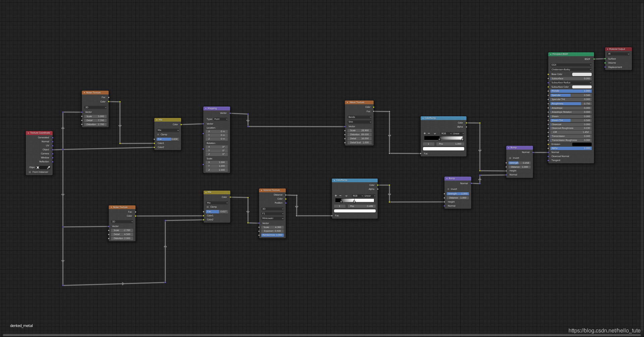The image size is (644, 337).
Task: Collapse the Mapping node
Action: 206,109
